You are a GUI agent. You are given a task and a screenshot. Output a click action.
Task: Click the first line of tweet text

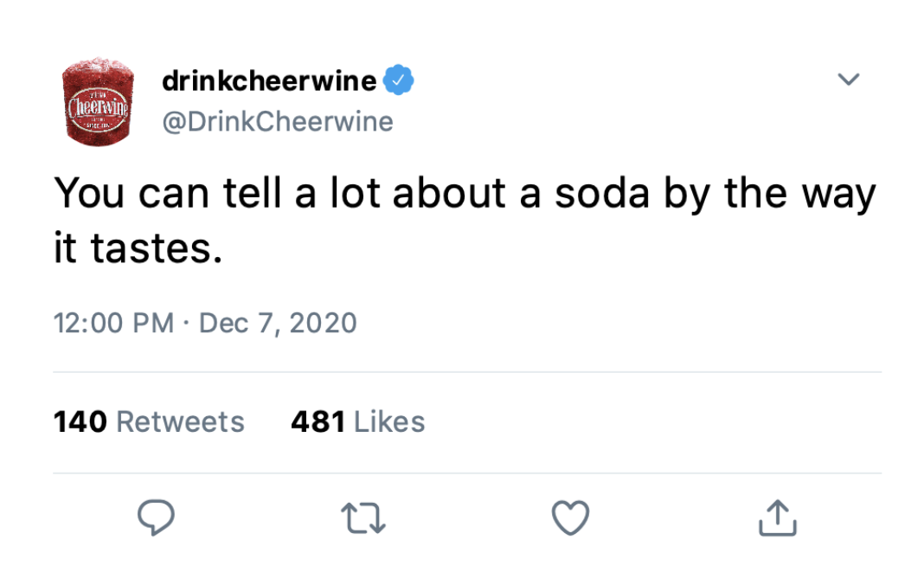465,194
